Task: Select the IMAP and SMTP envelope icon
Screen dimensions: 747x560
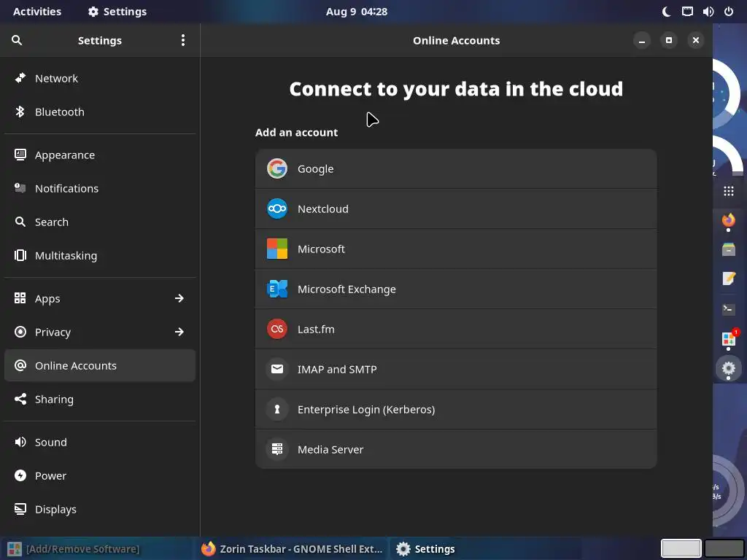Action: tap(277, 369)
